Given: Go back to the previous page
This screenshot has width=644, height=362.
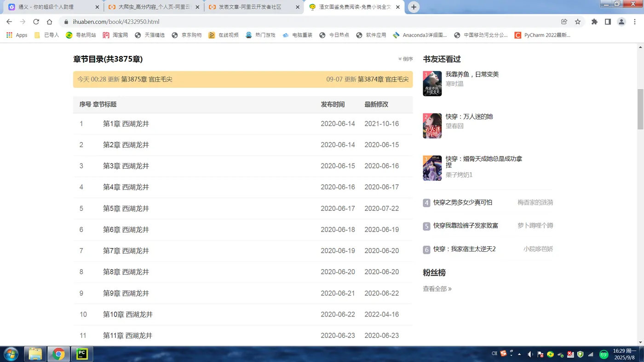Looking at the screenshot, I should click(9, 22).
